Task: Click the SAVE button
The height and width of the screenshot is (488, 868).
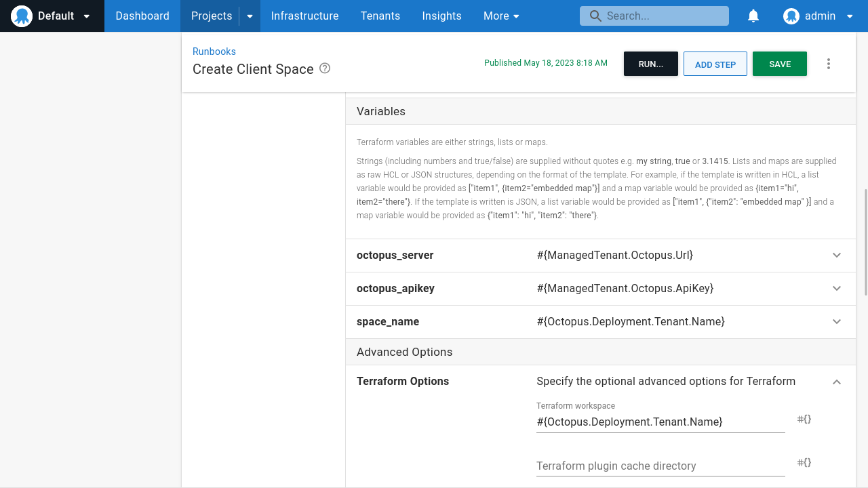Action: pyautogui.click(x=779, y=63)
